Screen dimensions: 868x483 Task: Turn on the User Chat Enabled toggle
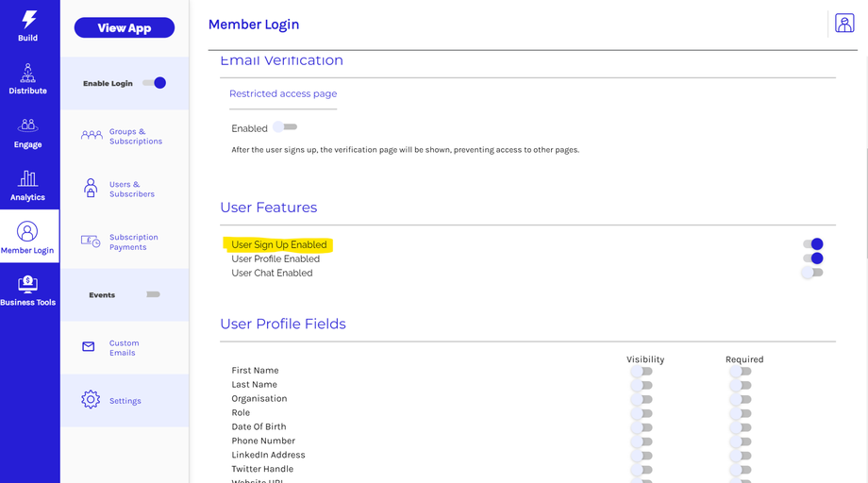click(812, 273)
